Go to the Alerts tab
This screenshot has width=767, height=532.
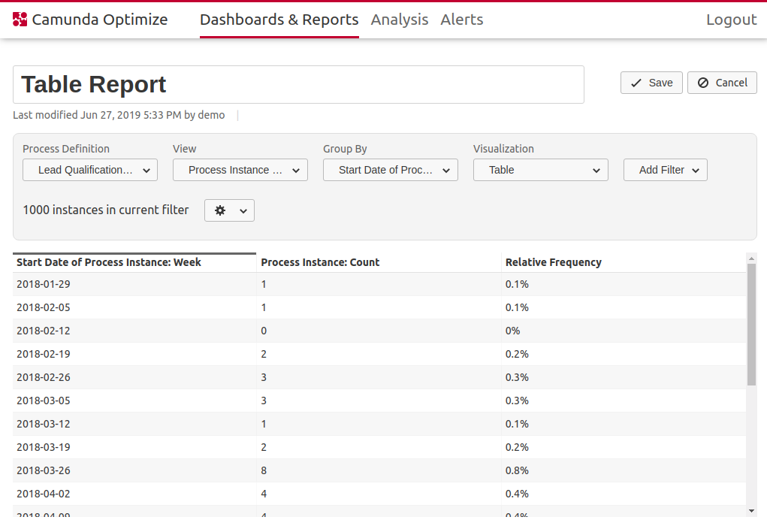pyautogui.click(x=462, y=20)
